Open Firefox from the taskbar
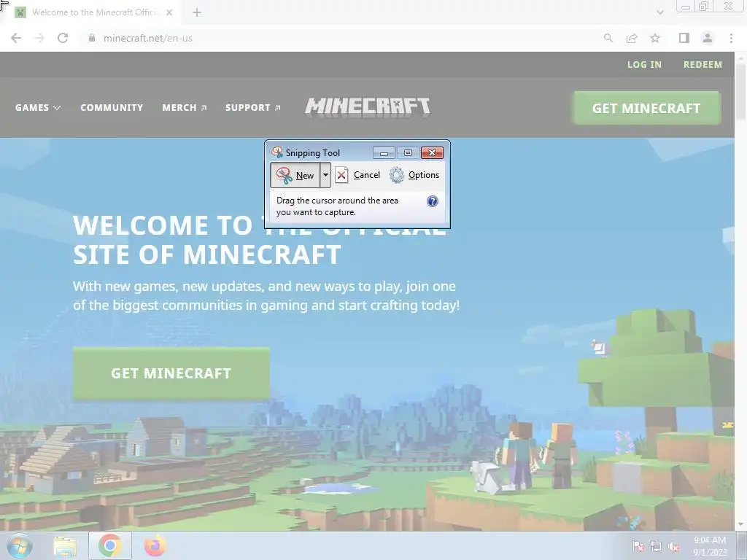Image resolution: width=747 pixels, height=560 pixels. point(155,545)
